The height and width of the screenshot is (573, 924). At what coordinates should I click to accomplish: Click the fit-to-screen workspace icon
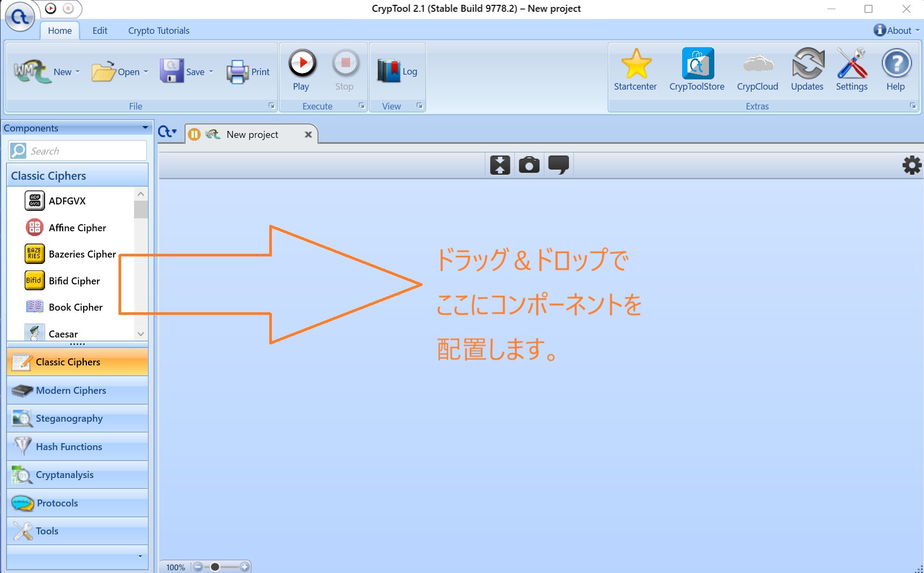(500, 165)
